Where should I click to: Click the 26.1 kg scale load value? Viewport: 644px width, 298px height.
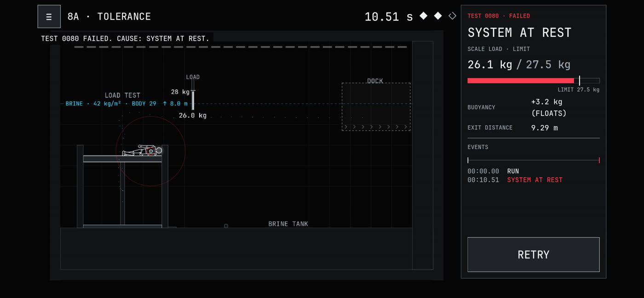[x=490, y=64]
